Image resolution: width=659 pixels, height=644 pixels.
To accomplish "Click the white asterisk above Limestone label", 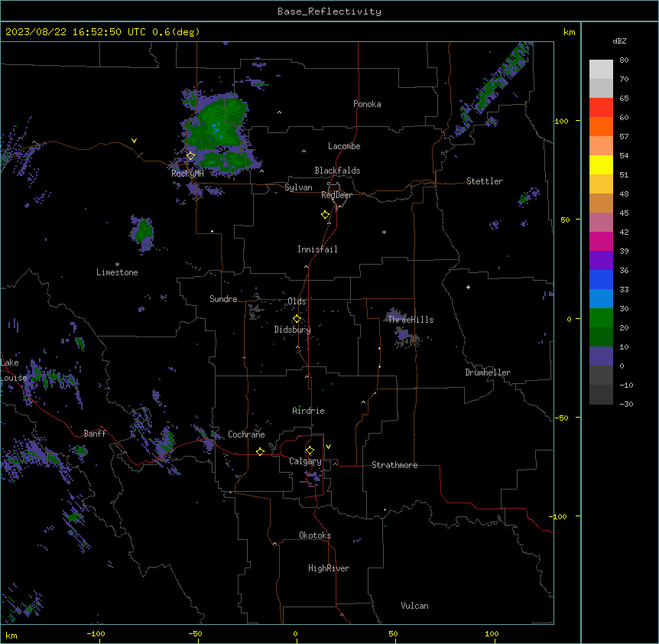I will coord(117,265).
